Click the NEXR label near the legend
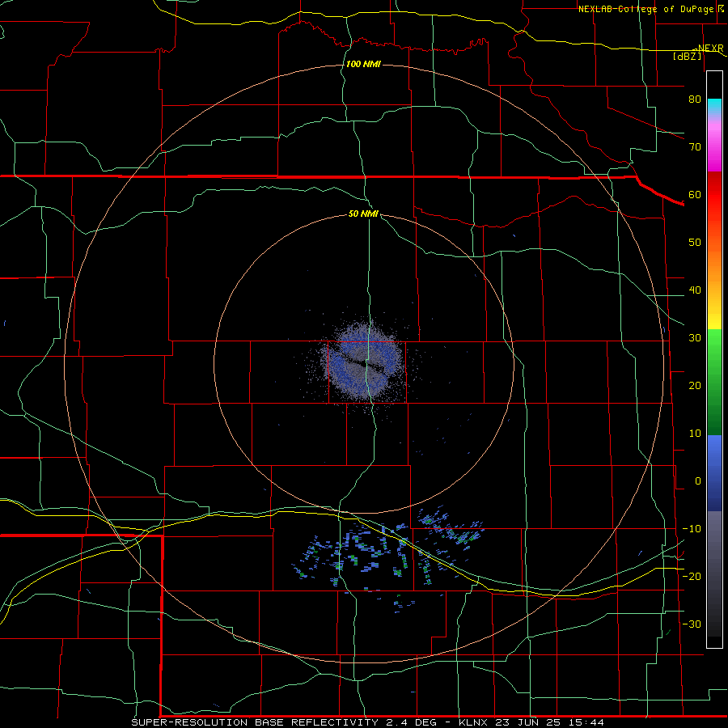The height and width of the screenshot is (728, 728). click(710, 49)
